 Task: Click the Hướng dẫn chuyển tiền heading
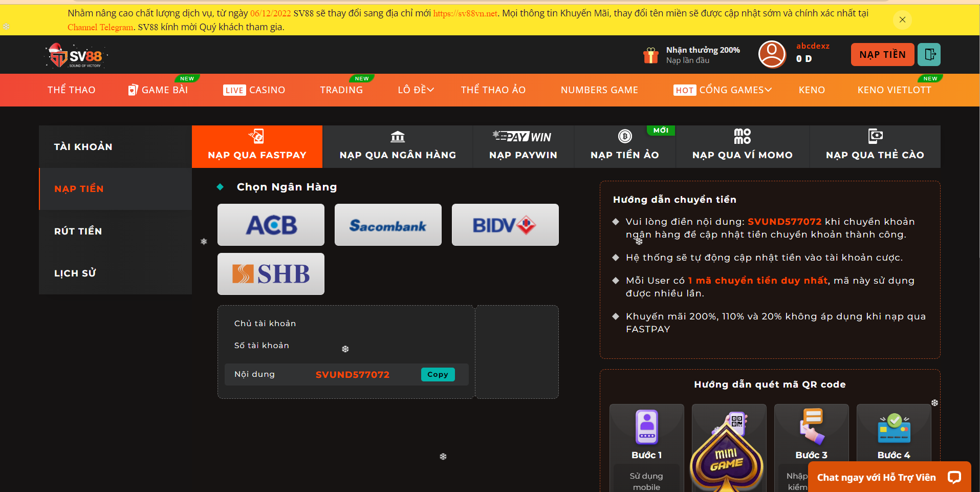[x=674, y=200]
